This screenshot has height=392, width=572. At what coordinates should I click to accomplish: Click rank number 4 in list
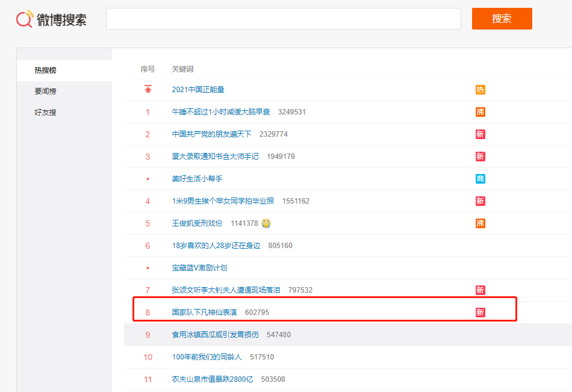click(x=148, y=201)
